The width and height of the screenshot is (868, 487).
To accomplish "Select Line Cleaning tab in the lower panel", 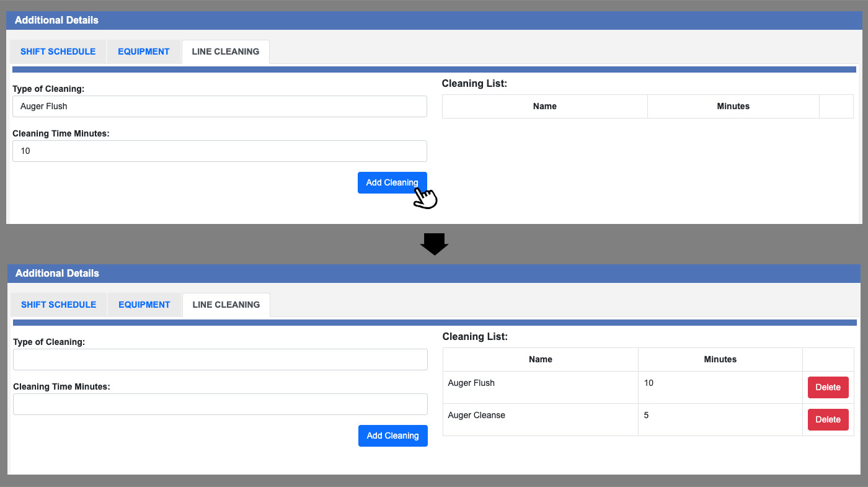I will (226, 305).
